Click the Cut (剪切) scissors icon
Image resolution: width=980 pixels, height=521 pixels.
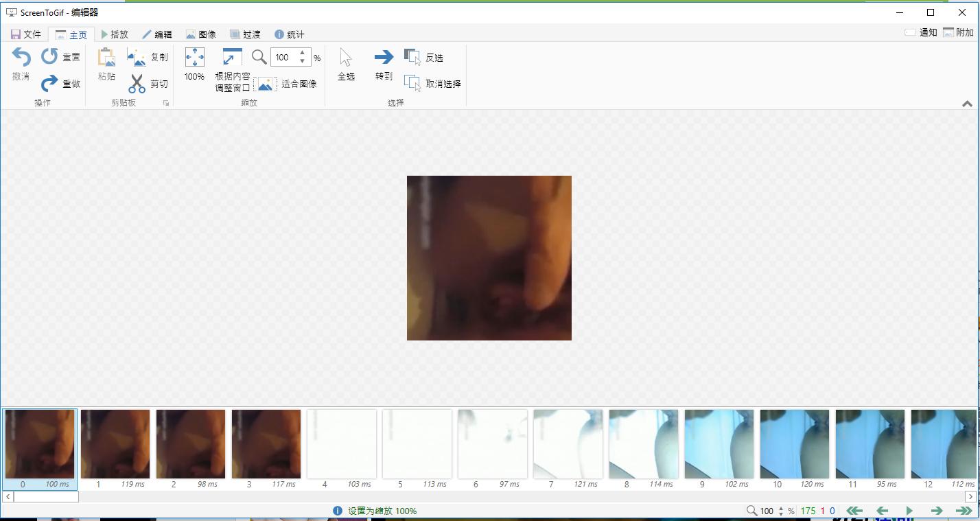(137, 84)
